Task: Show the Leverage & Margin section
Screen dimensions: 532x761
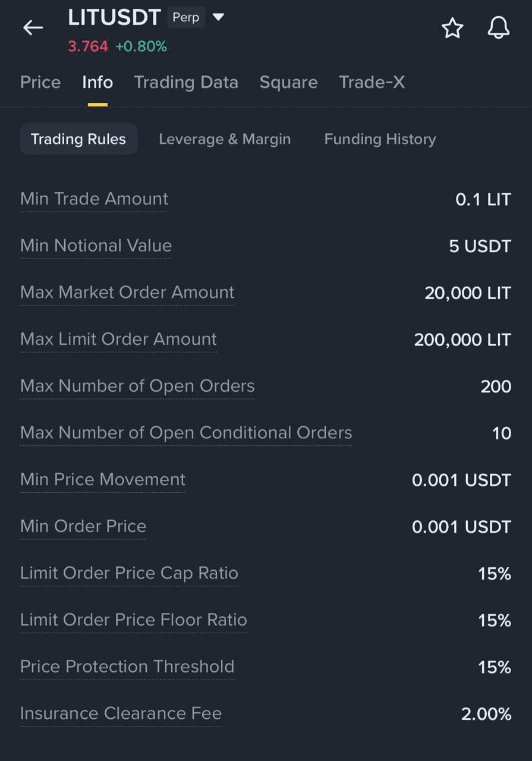Action: click(225, 139)
